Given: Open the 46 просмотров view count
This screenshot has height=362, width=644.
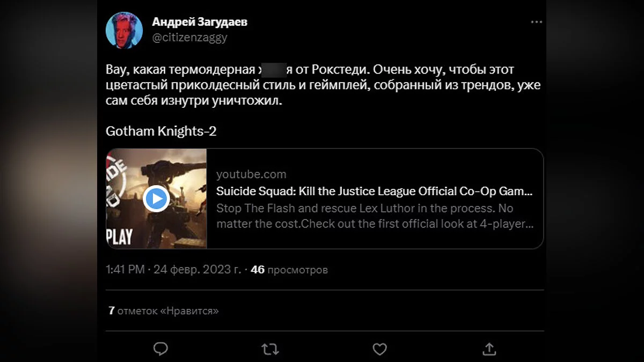Looking at the screenshot, I should coord(289,270).
